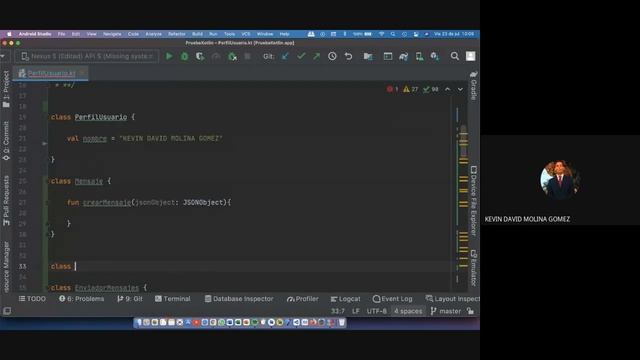Open Layout Inspector tool window
The height and width of the screenshot is (360, 640).
452,299
